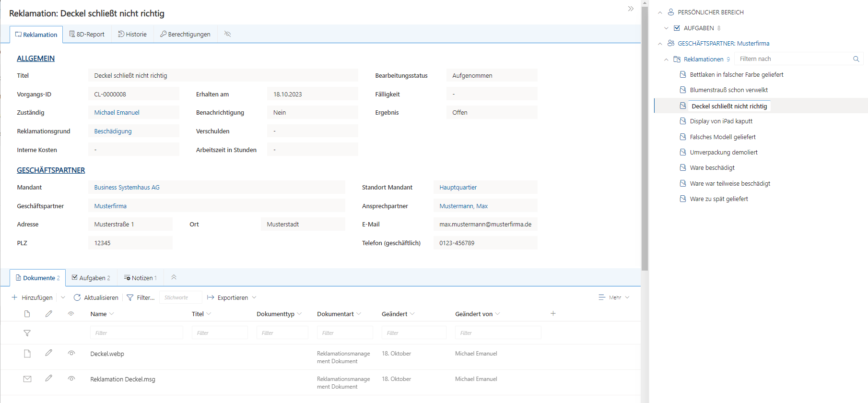Viewport: 868px width, 403px height.
Task: Click the Stichworte search field
Action: pyautogui.click(x=180, y=297)
